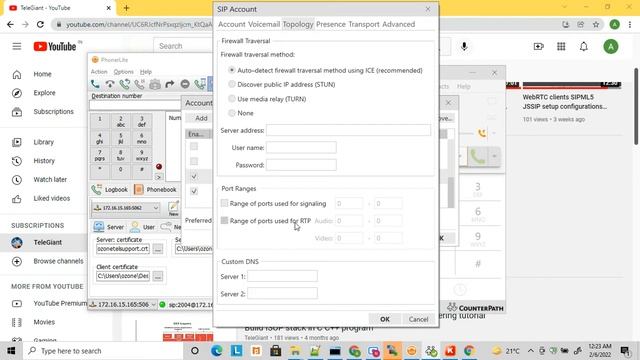The height and width of the screenshot is (360, 640).
Task: Click the Windows Start button
Action: pyautogui.click(x=11, y=351)
